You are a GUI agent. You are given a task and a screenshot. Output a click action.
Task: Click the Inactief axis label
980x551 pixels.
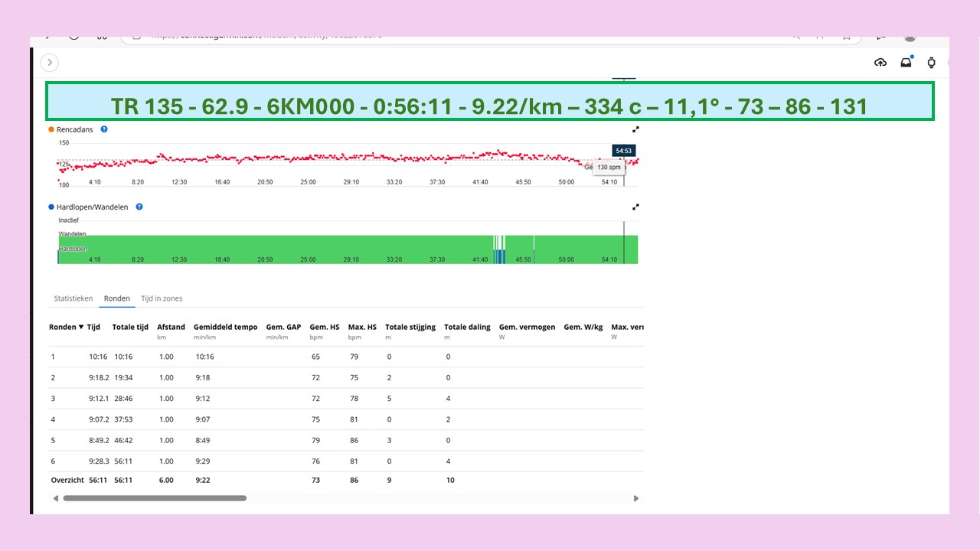coord(69,220)
